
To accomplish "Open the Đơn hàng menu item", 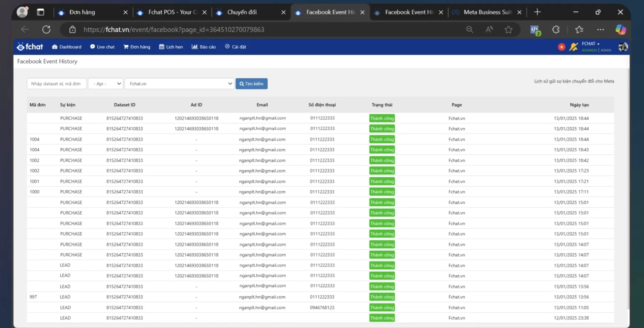I will click(137, 47).
